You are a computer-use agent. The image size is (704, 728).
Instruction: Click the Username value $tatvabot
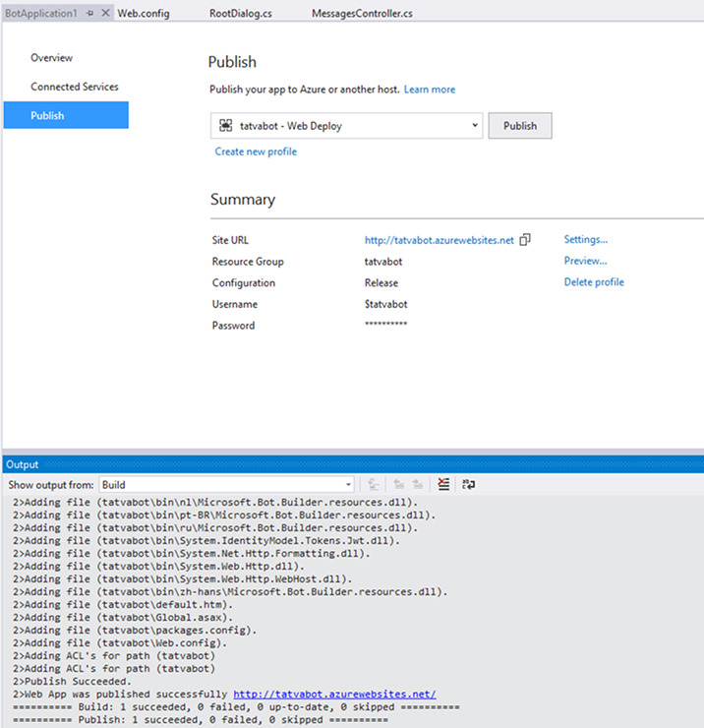pyautogui.click(x=385, y=304)
